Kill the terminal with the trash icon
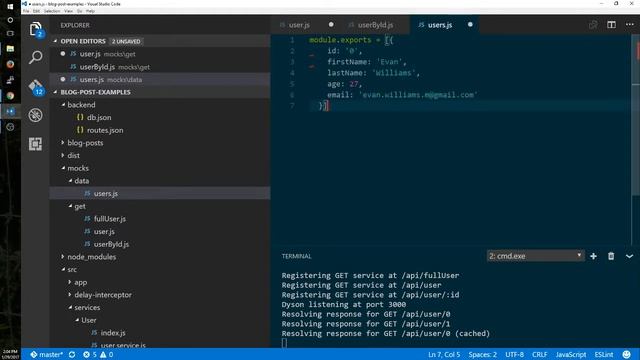 [611, 256]
